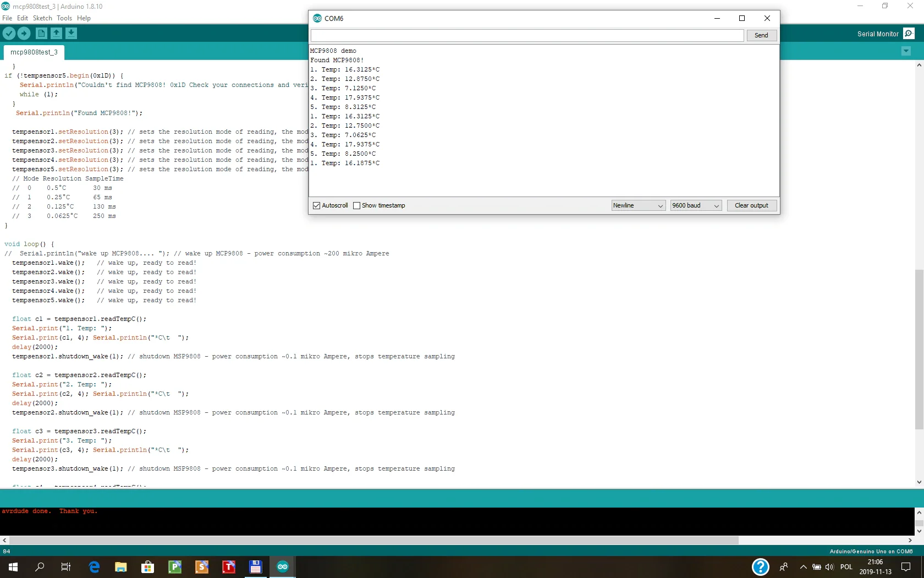Open a sketch with the Open icon
The image size is (924, 578).
tap(56, 34)
